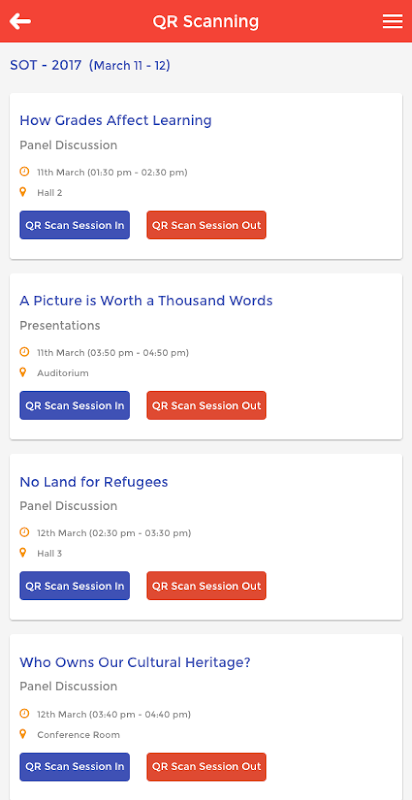
Task: Open the hamburger menu
Action: (392, 21)
